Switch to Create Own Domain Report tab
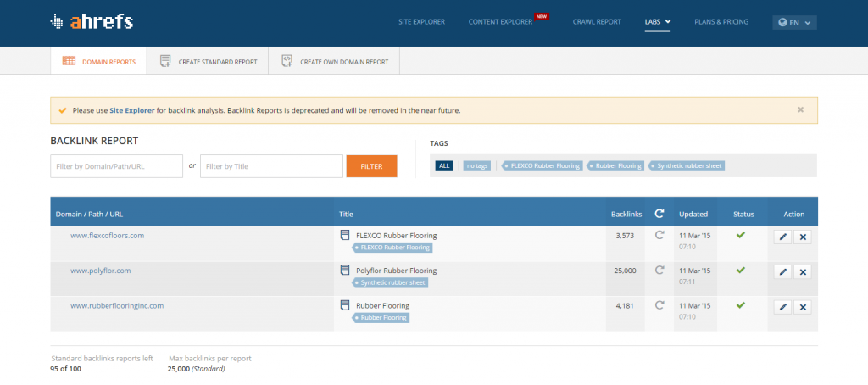This screenshot has height=385, width=868. click(334, 61)
